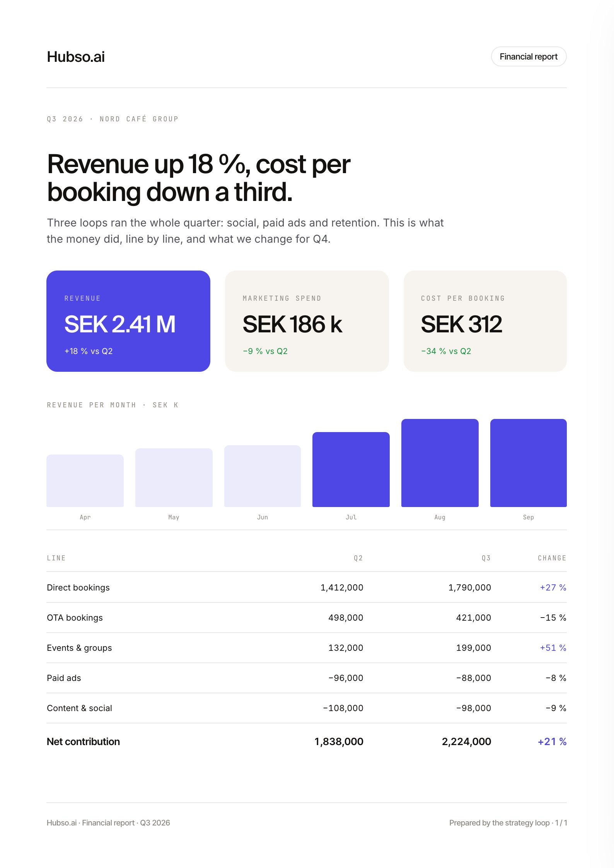Click the Sep revenue bar

pyautogui.click(x=529, y=463)
